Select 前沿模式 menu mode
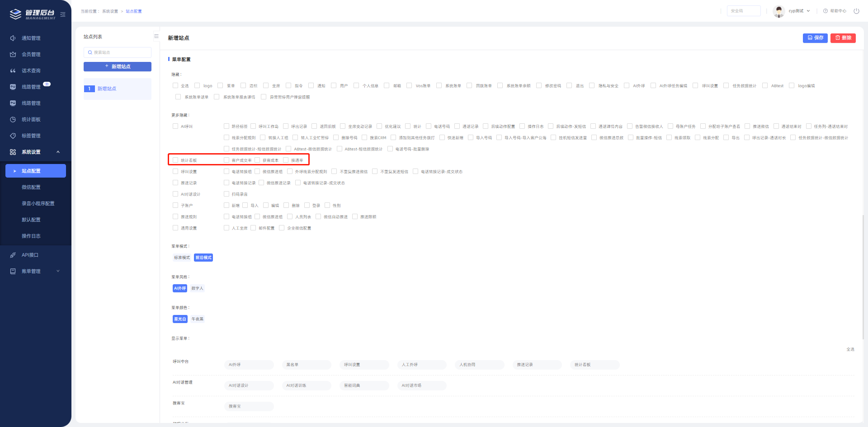 click(203, 258)
